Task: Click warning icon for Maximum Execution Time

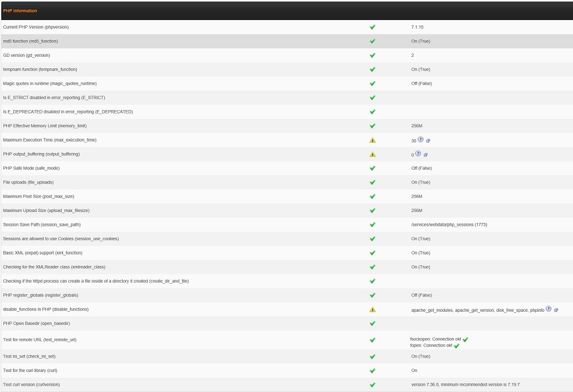Action: pyautogui.click(x=372, y=140)
